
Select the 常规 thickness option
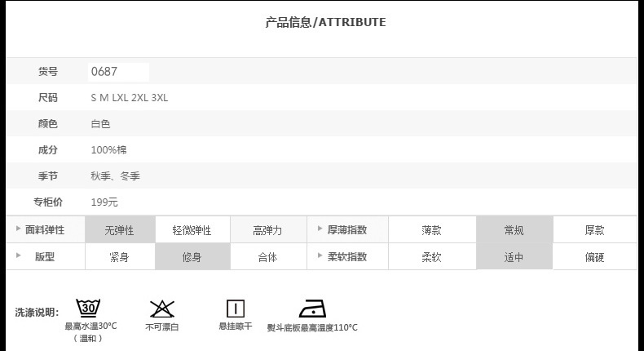point(514,230)
